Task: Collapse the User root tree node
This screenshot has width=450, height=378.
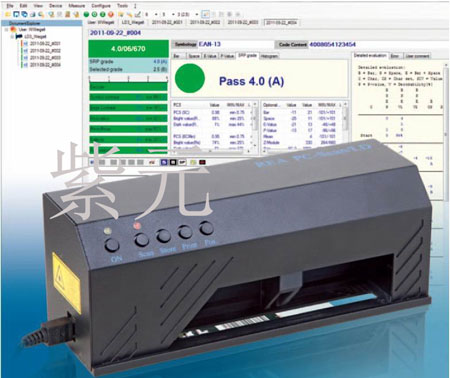Action: [x=6, y=30]
